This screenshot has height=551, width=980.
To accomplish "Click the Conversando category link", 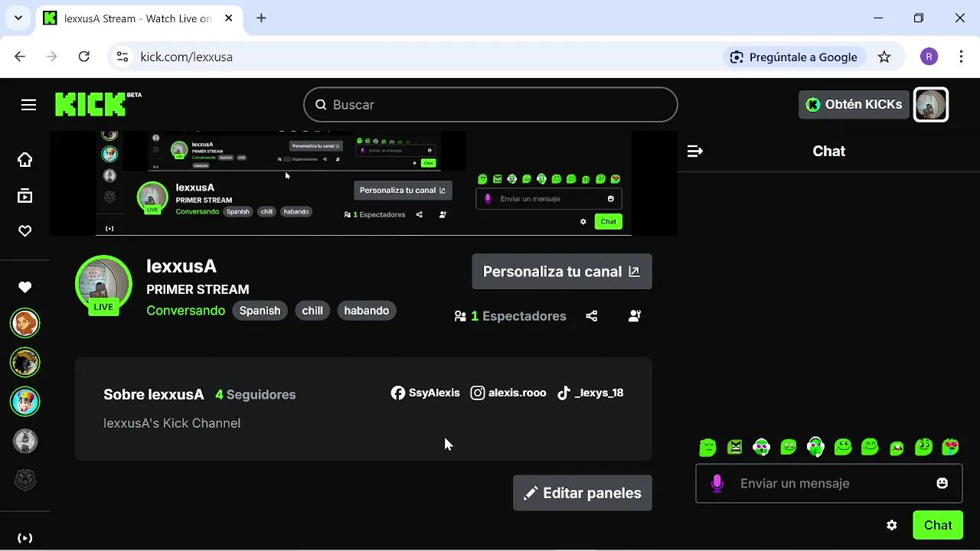I will pos(186,311).
